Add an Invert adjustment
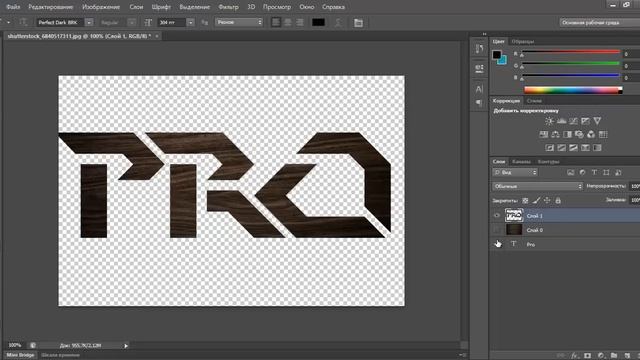This screenshot has height=360, width=640. pyautogui.click(x=549, y=148)
